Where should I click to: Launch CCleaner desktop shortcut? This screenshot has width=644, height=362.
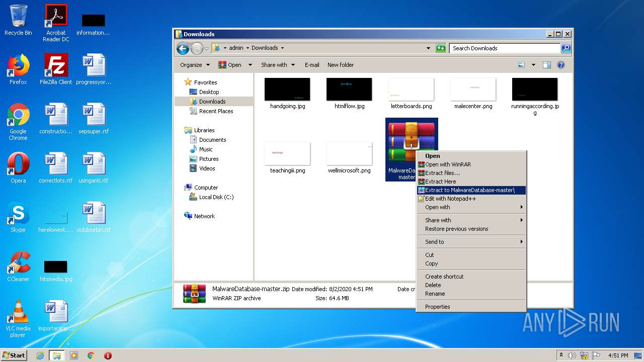coord(18,266)
